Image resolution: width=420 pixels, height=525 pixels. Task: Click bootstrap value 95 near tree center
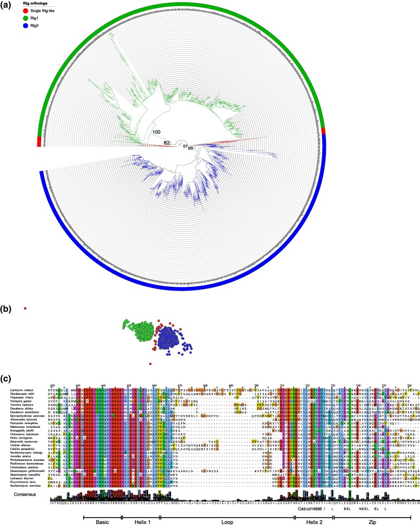[x=191, y=148]
